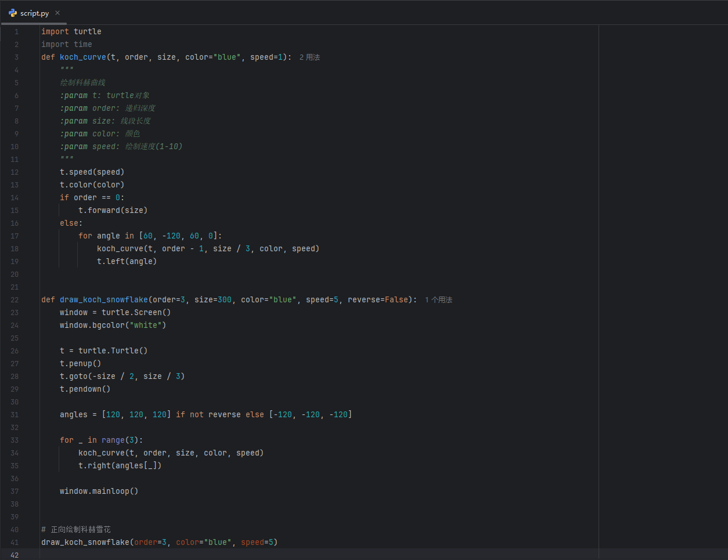728x560 pixels.
Task: Select the script.py tab label
Action: click(x=34, y=13)
